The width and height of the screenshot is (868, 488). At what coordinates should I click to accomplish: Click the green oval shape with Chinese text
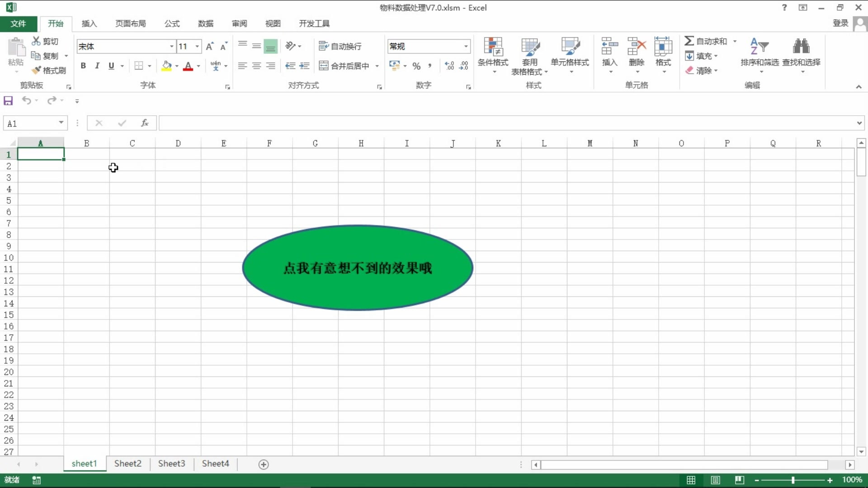357,267
